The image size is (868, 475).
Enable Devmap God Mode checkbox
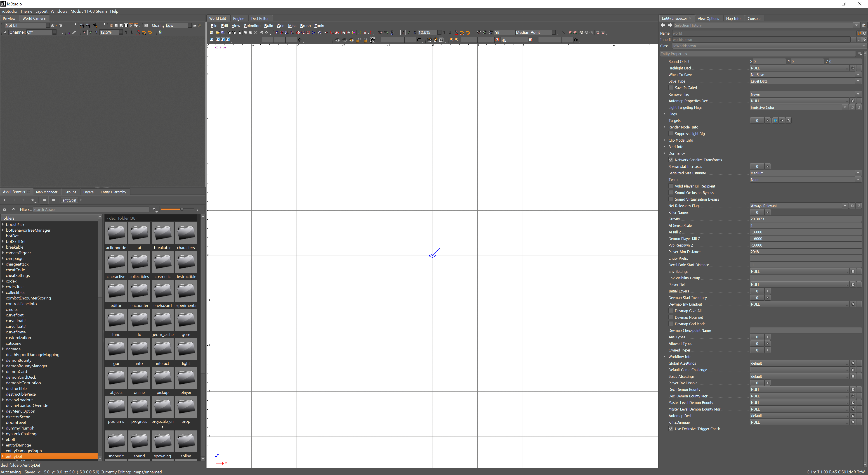click(x=671, y=324)
